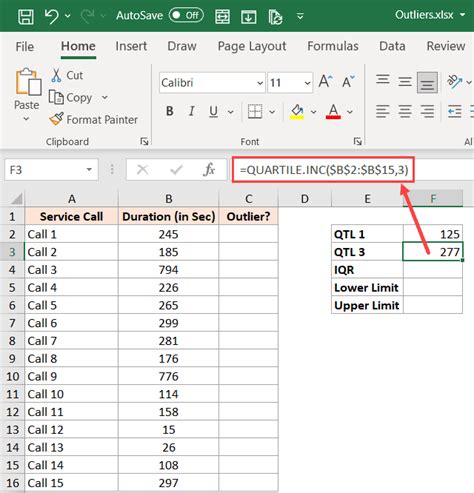Toggle Bold formatting

(x=170, y=111)
